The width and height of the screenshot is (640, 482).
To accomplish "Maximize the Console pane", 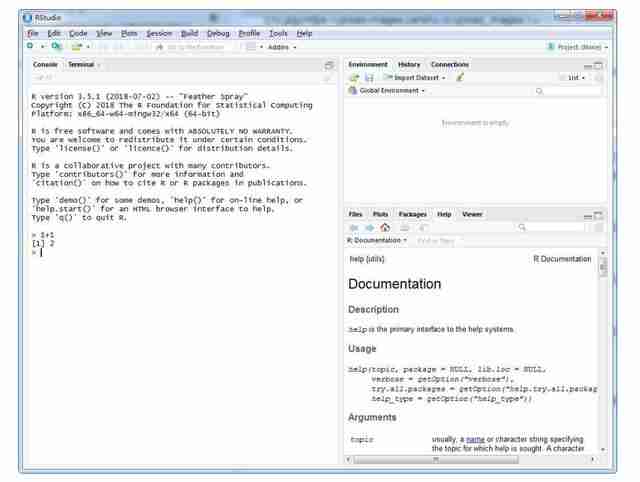I will [329, 65].
